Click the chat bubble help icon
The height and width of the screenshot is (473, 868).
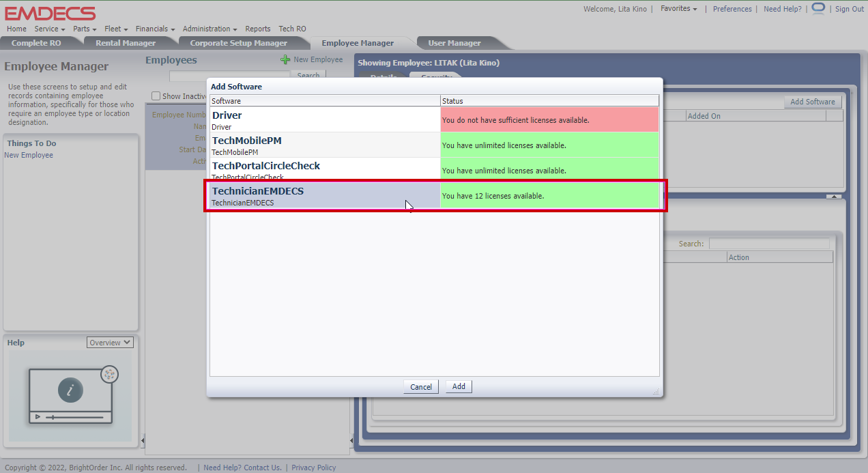click(x=818, y=8)
